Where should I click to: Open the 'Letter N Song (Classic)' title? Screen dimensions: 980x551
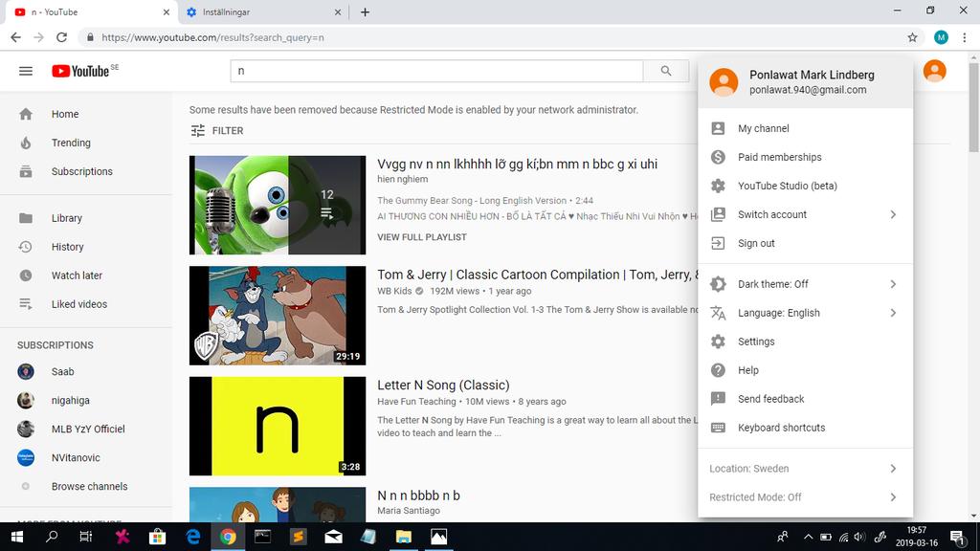(x=443, y=385)
